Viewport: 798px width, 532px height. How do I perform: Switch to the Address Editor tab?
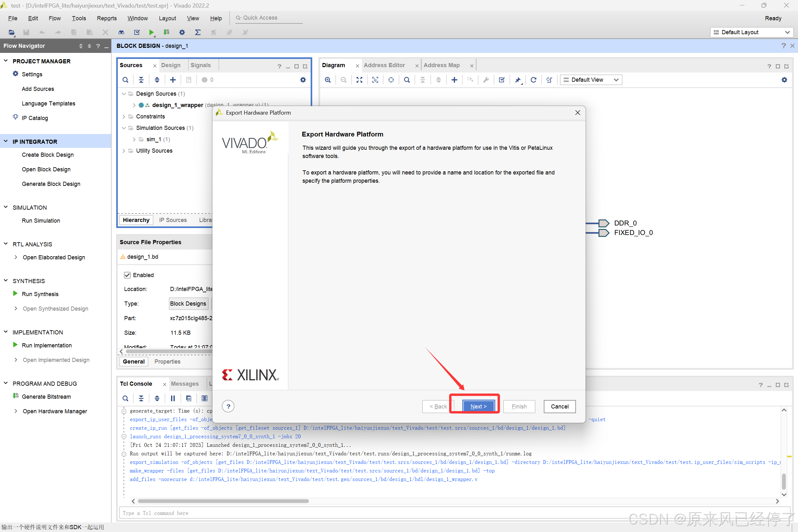point(384,65)
